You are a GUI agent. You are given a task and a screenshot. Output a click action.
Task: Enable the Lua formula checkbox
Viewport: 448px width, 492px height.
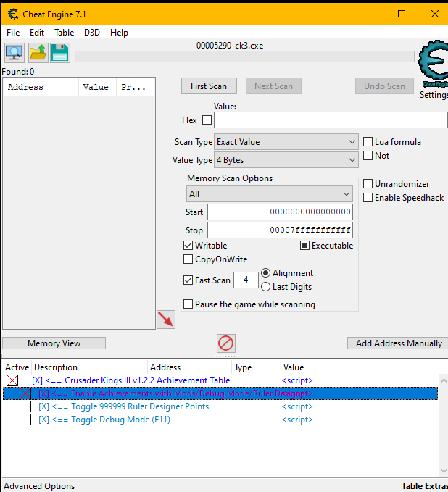point(368,142)
